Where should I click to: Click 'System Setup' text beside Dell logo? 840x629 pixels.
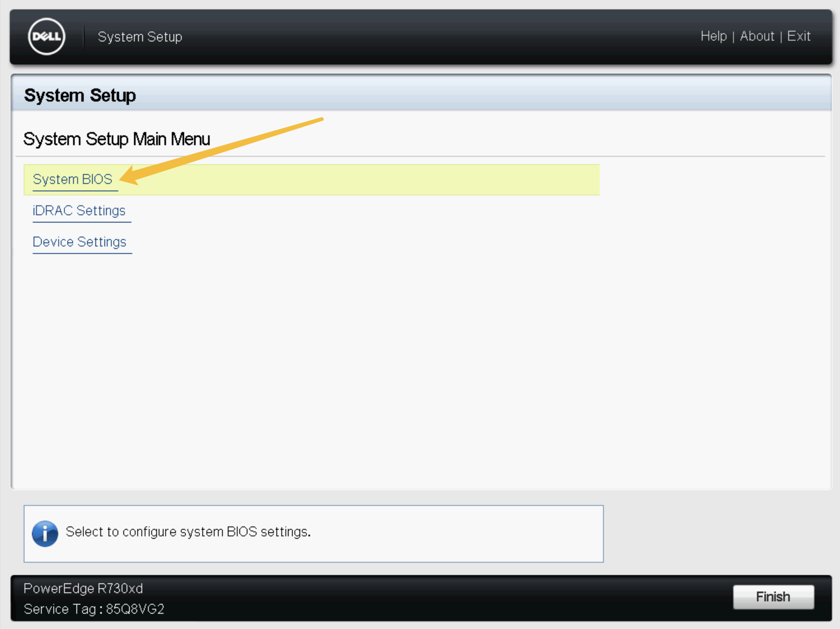(x=140, y=37)
